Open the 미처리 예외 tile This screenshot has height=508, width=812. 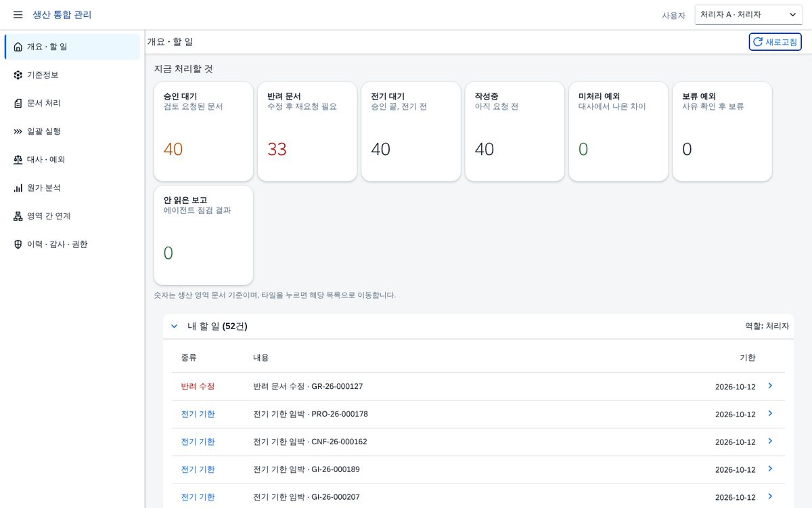point(618,131)
